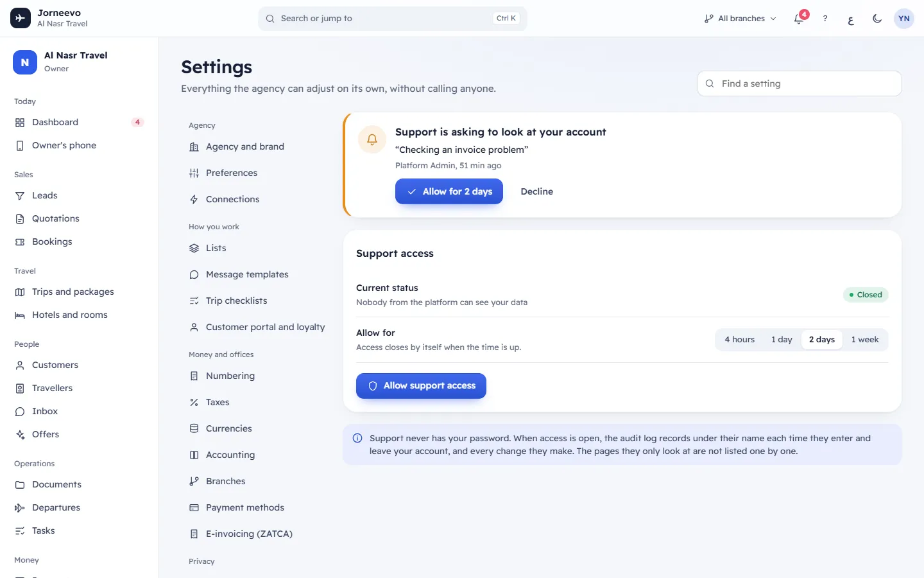Click the Al Nasr Travel N avatar
The width and height of the screenshot is (924, 578).
coord(25,62)
